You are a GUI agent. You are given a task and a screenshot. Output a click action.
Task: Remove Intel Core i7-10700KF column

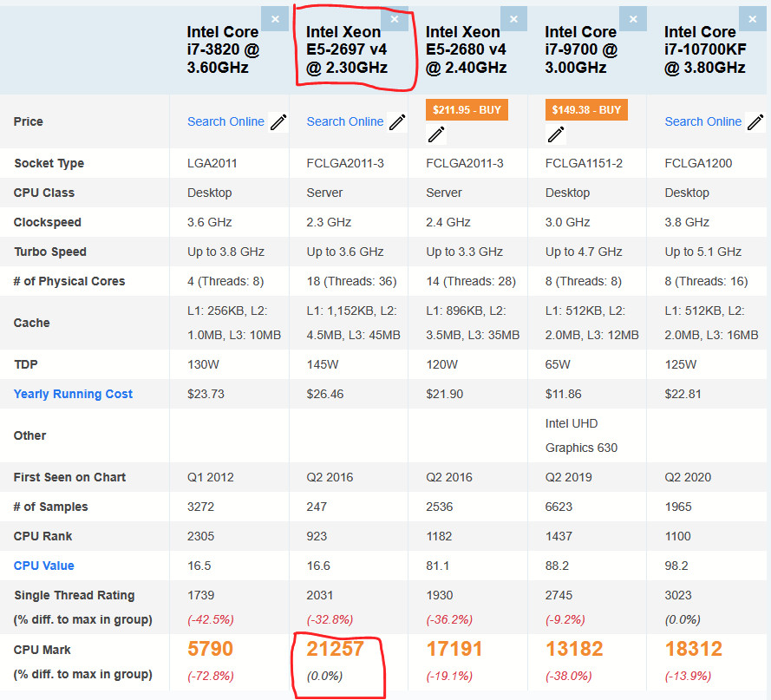tap(752, 19)
